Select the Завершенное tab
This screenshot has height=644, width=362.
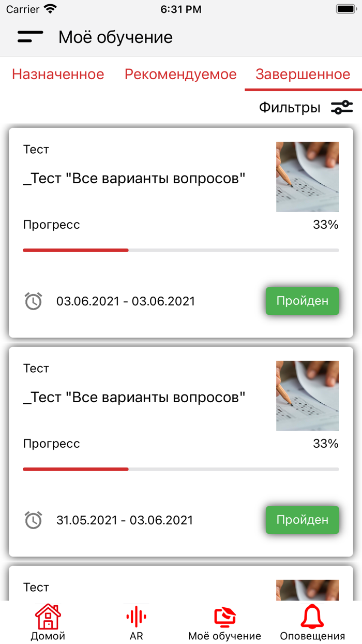[x=301, y=74]
